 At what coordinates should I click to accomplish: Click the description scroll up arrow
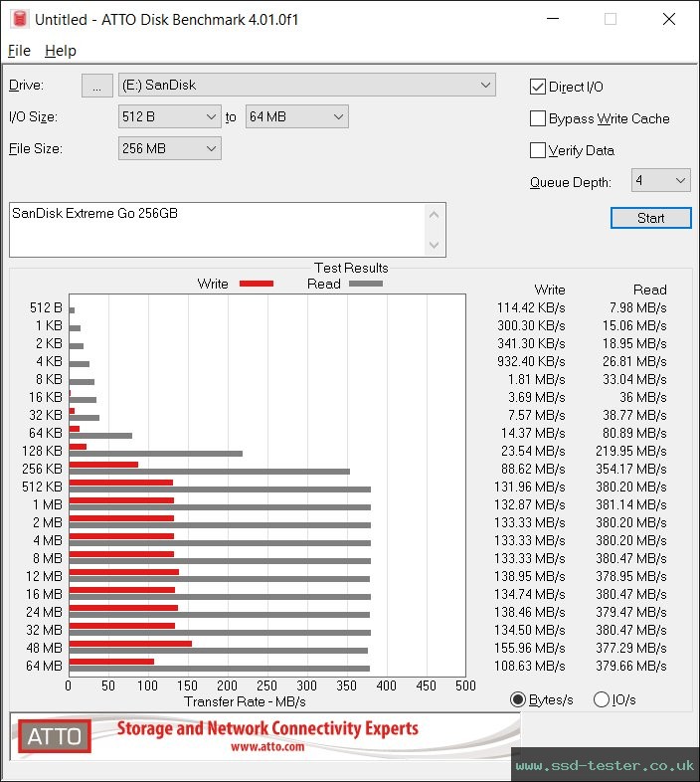coord(434,215)
